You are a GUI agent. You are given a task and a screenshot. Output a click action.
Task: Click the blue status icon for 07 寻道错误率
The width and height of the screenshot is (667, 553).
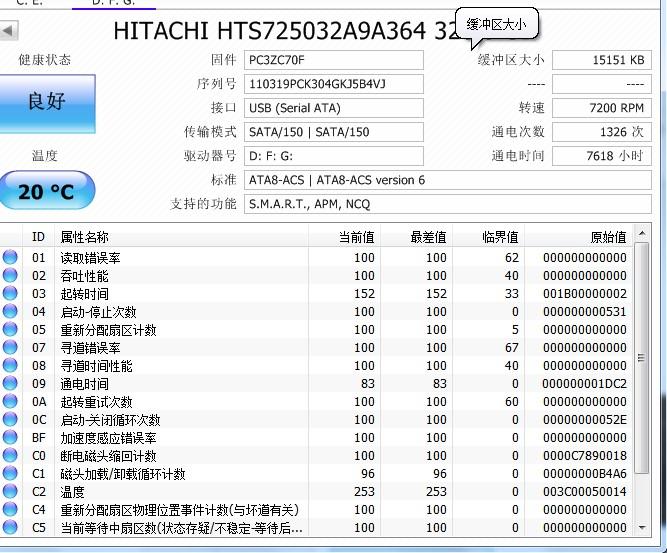pyautogui.click(x=10, y=347)
